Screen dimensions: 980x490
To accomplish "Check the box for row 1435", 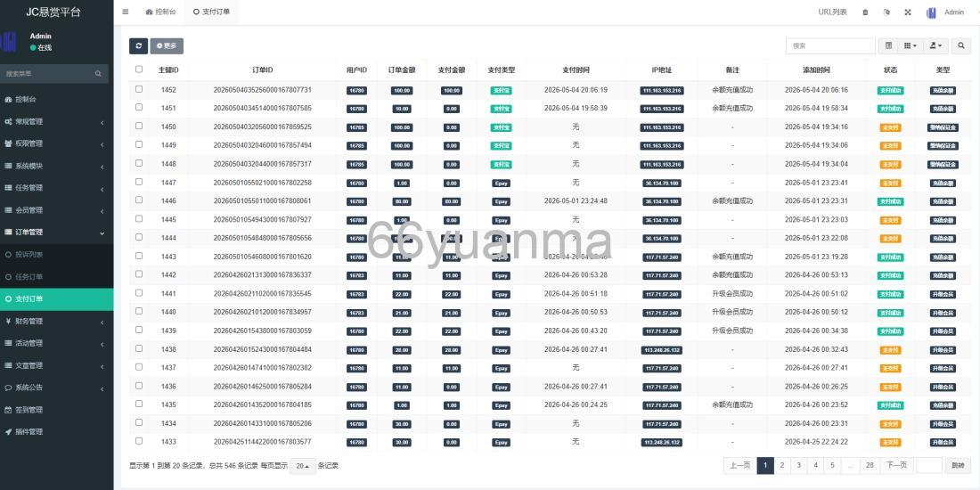I will point(139,404).
